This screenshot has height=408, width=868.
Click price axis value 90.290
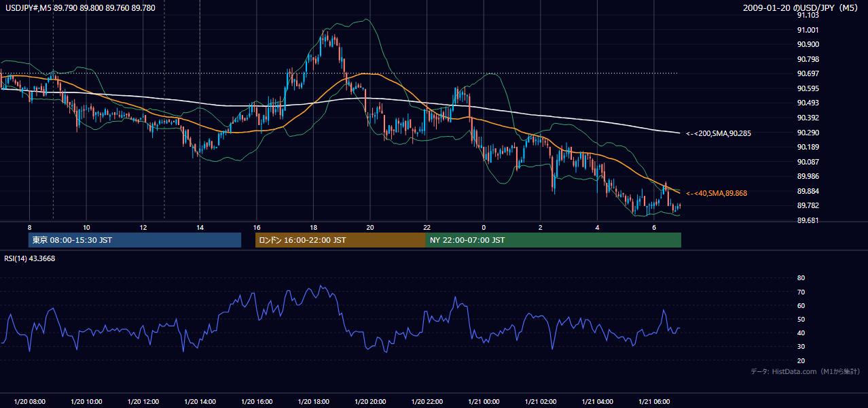click(808, 133)
